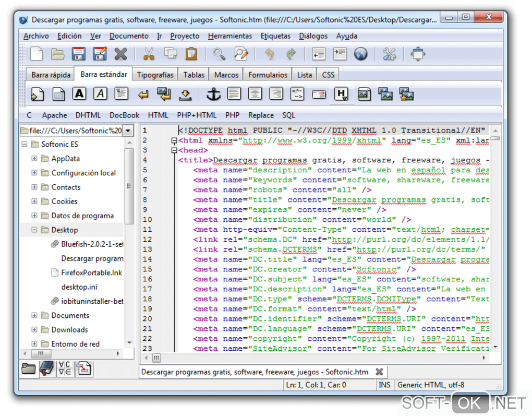Open the Etiquetas menu
Screen dimensions: 532x416
[275, 36]
